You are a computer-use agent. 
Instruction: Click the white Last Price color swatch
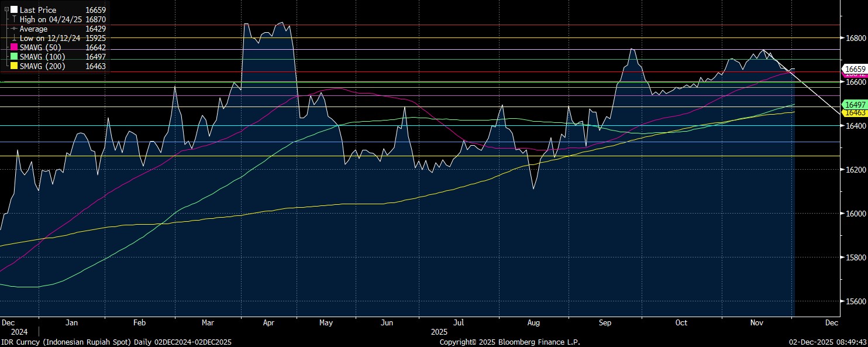14,10
